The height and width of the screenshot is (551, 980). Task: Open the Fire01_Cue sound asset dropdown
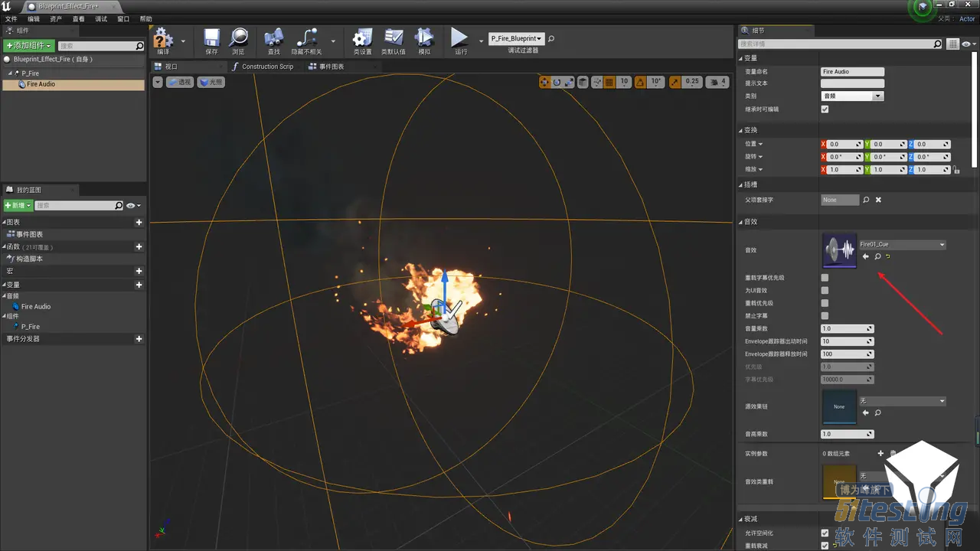pyautogui.click(x=903, y=245)
